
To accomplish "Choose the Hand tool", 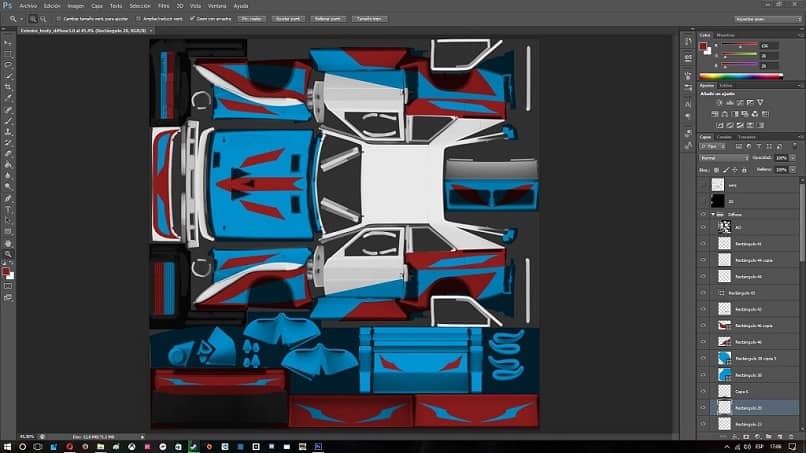I will pyautogui.click(x=8, y=242).
